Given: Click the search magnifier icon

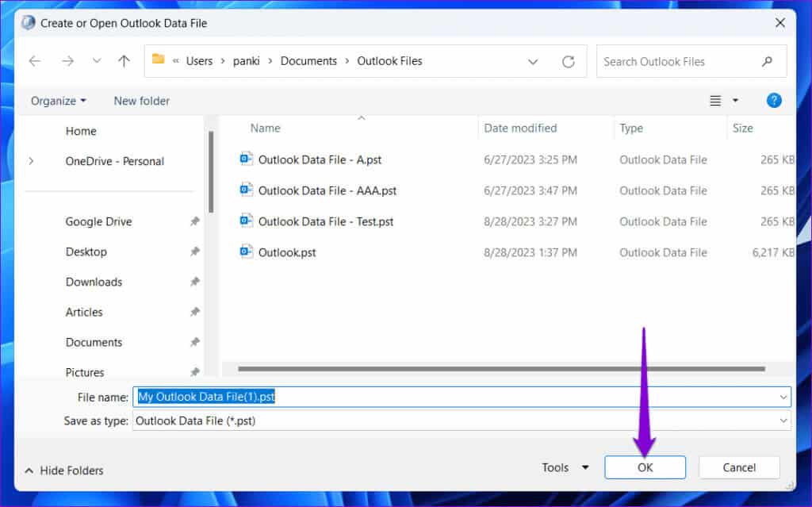Looking at the screenshot, I should 767,62.
